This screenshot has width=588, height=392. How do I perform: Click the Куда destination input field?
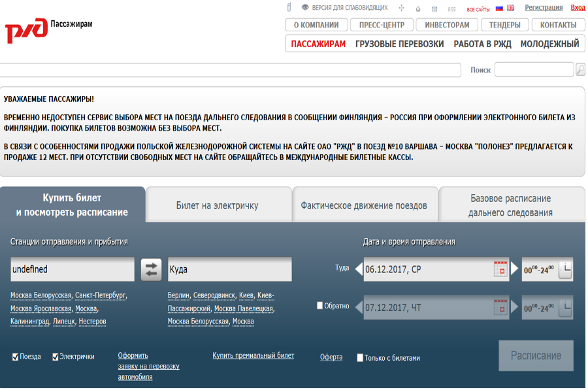pos(229,269)
